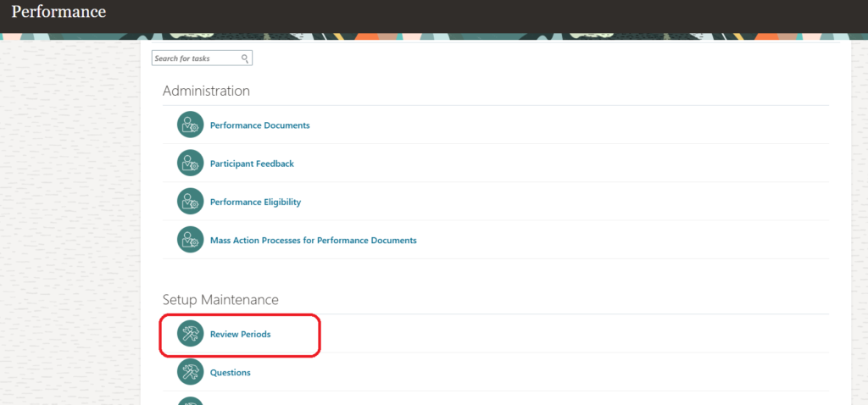Click the red outline around Review Periods

point(319,335)
